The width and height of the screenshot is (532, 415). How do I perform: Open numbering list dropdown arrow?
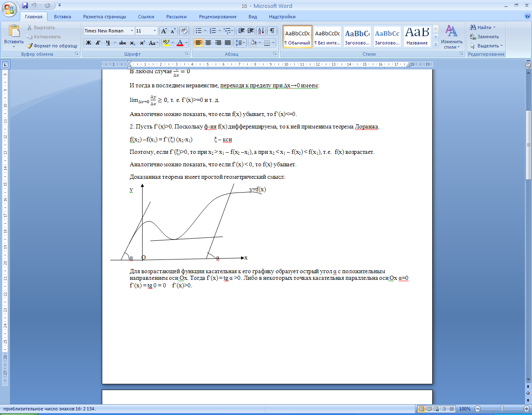coord(219,31)
